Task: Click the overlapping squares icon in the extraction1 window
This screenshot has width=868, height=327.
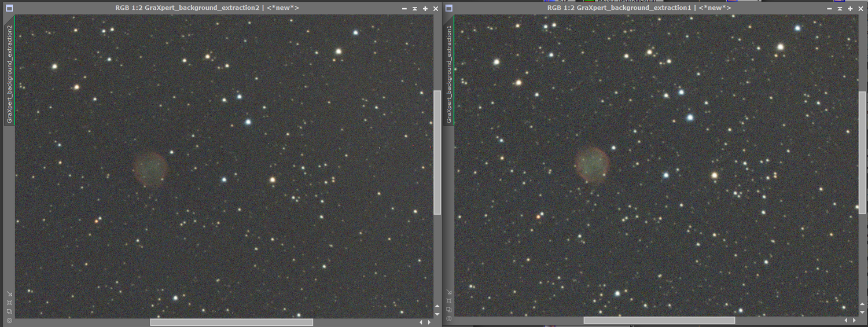Action: [448, 310]
